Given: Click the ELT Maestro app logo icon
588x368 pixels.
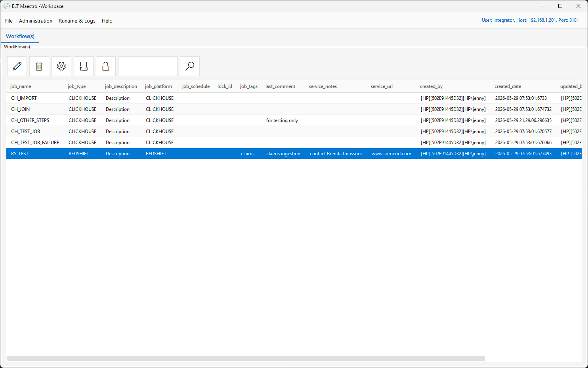Looking at the screenshot, I should [x=7, y=6].
